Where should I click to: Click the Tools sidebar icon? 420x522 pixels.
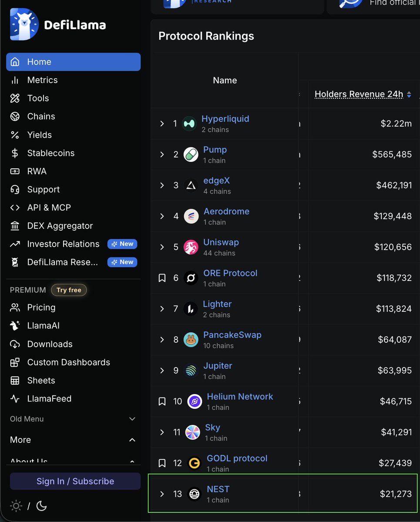[x=15, y=98]
